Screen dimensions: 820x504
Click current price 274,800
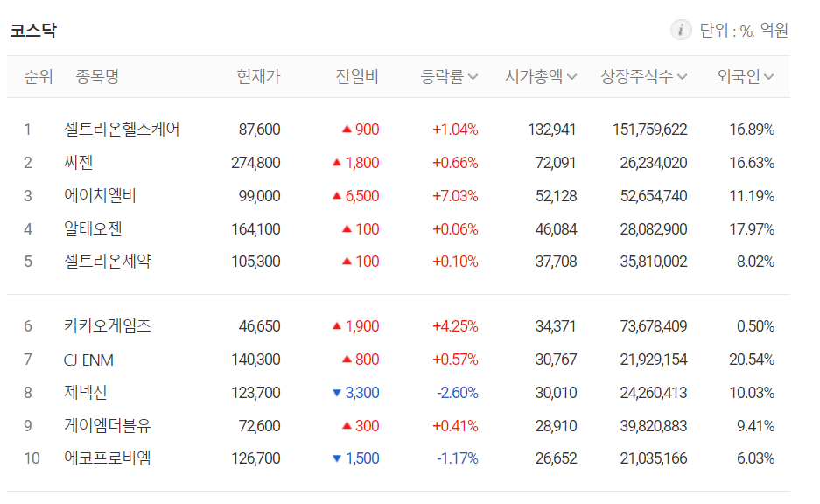pos(256,163)
